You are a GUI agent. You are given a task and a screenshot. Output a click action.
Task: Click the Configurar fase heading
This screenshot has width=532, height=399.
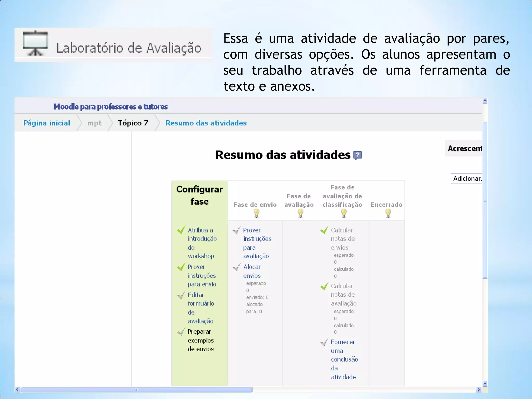point(199,195)
